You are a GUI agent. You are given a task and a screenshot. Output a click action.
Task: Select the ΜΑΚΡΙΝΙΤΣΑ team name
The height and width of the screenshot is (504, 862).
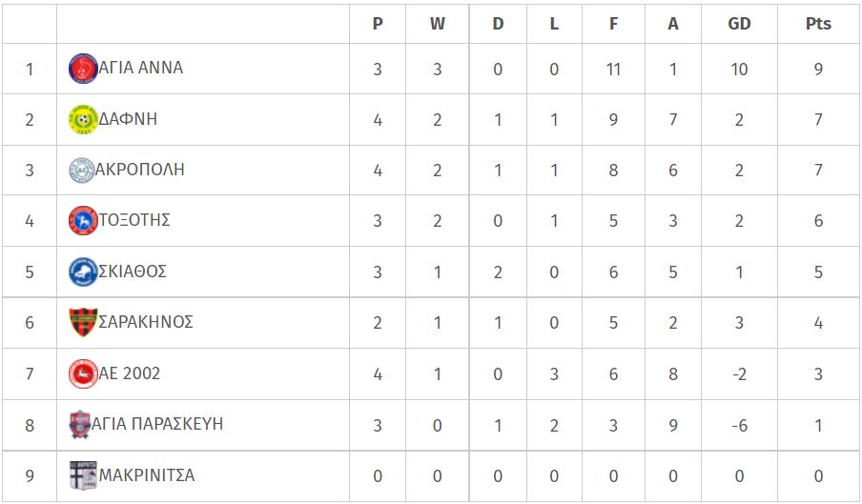pyautogui.click(x=147, y=474)
